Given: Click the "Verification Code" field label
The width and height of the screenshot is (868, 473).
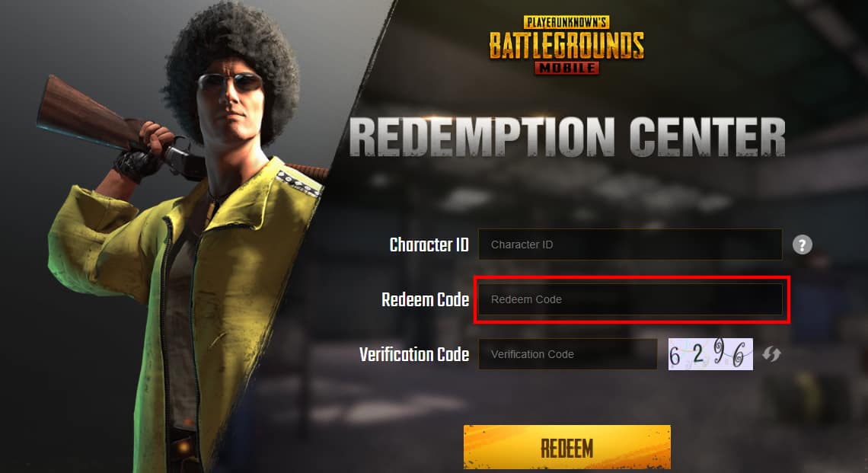Looking at the screenshot, I should point(414,354).
